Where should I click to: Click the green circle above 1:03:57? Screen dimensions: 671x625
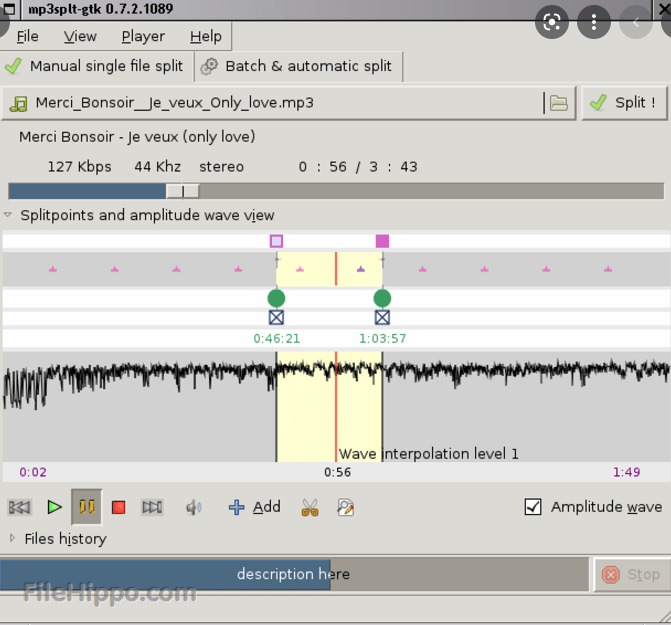[x=382, y=298]
